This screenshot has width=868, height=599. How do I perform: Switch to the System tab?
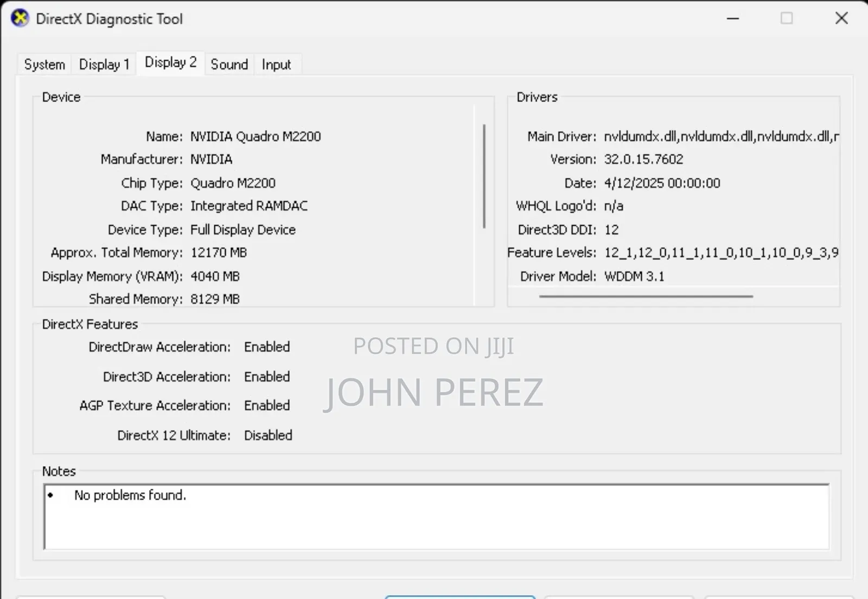44,65
